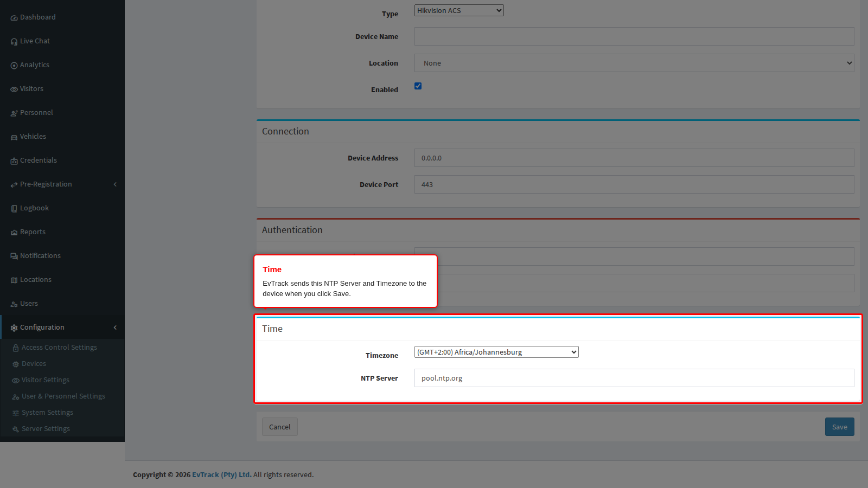Click the Live Chat headset icon
This screenshot has height=488, width=868.
tap(14, 42)
